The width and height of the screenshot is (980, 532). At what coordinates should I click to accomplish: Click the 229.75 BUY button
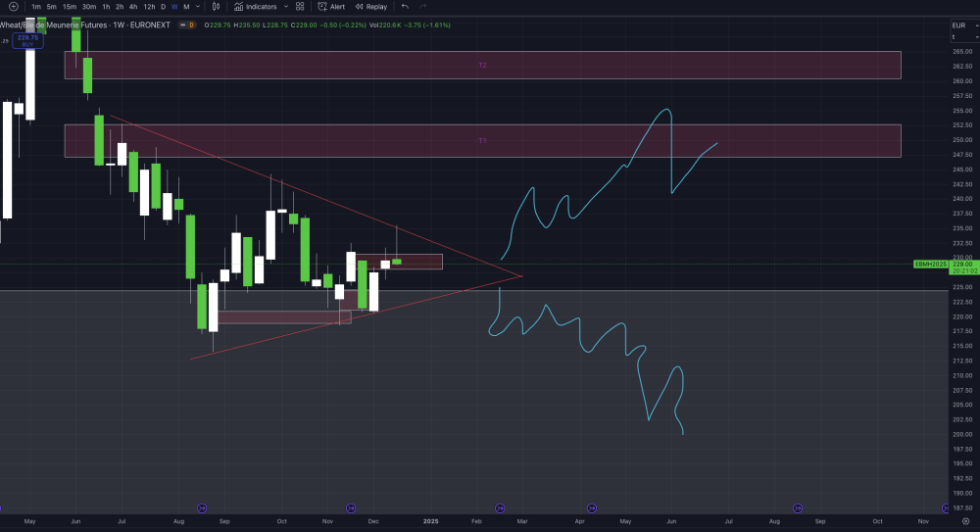pyautogui.click(x=27, y=40)
